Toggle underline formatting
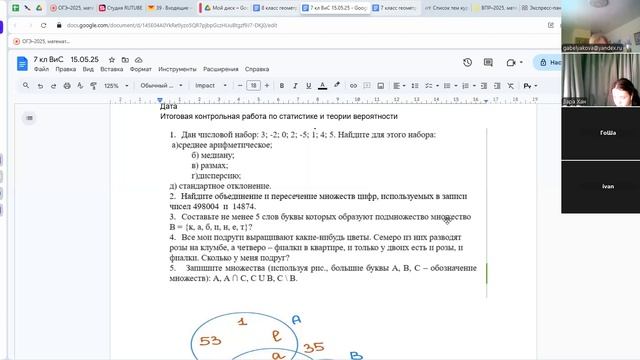Image resolution: width=640 pixels, height=360 pixels. point(309,86)
